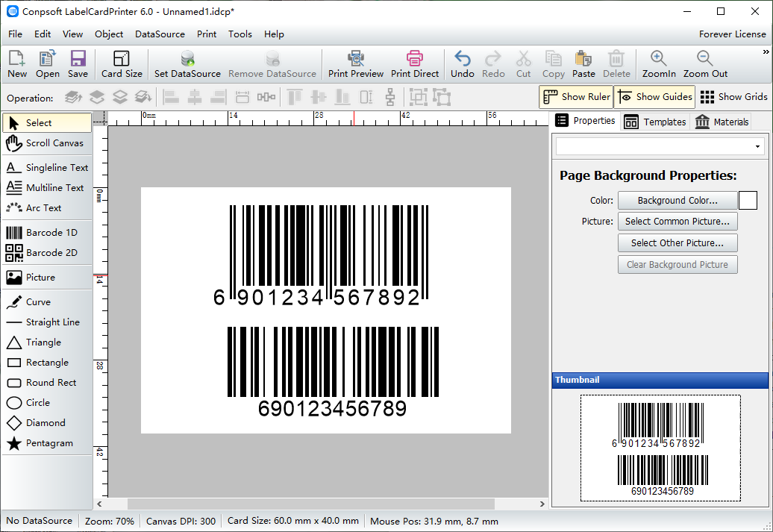
Task: Undo the last action
Action: click(x=462, y=64)
